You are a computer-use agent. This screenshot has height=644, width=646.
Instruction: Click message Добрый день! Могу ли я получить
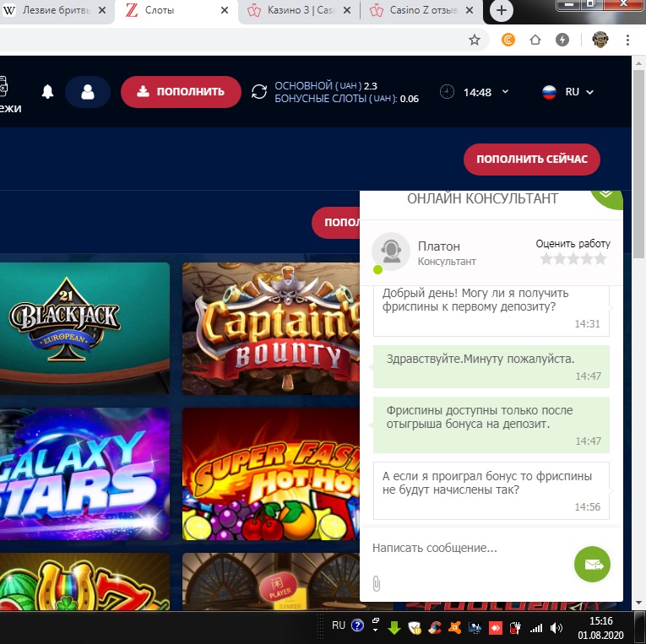[491, 311]
